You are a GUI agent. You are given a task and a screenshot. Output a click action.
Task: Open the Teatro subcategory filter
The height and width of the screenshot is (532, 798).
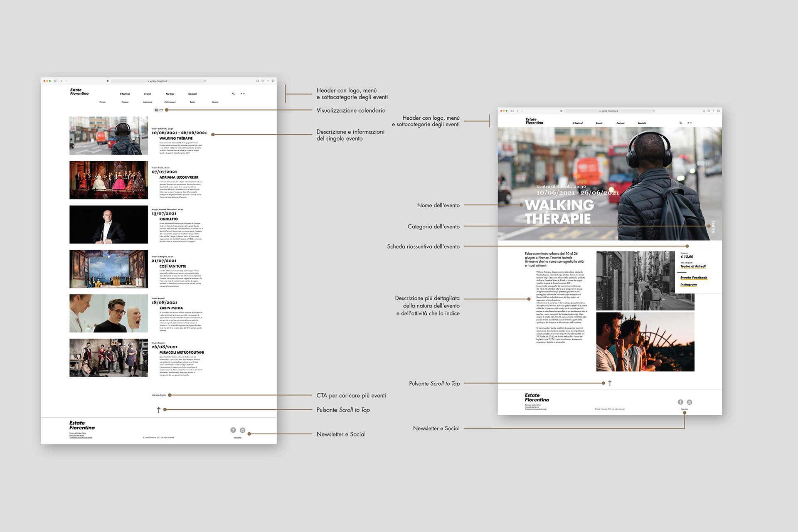click(x=192, y=102)
